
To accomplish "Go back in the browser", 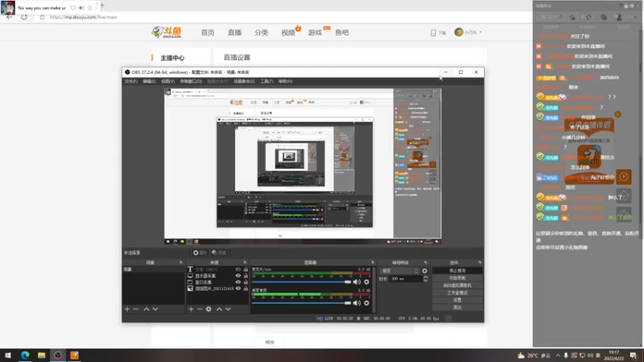I will [9, 17].
